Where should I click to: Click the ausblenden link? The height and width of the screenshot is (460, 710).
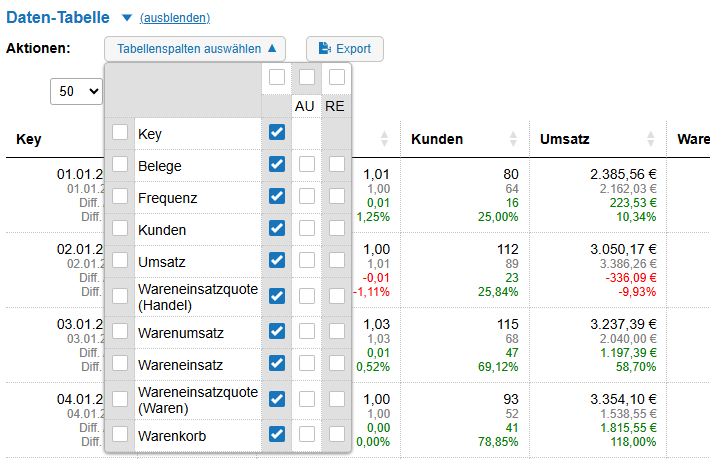coord(175,18)
